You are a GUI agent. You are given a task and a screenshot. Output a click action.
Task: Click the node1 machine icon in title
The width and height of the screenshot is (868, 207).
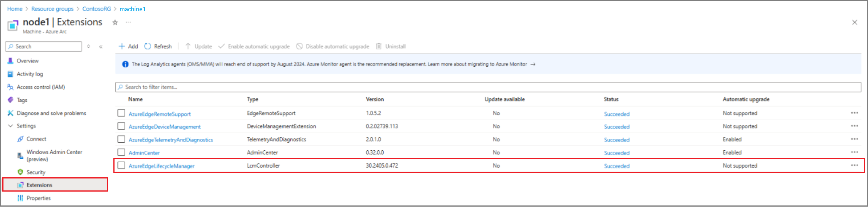coord(13,25)
